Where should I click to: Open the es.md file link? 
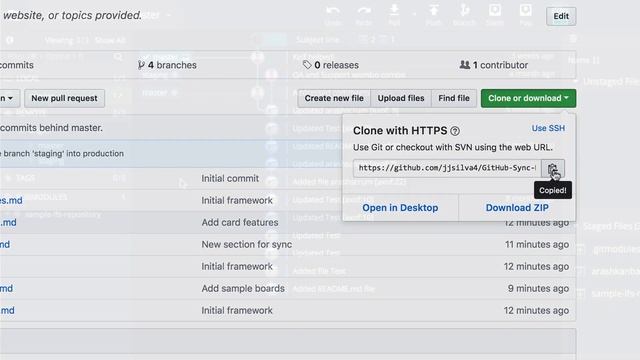click(11, 200)
